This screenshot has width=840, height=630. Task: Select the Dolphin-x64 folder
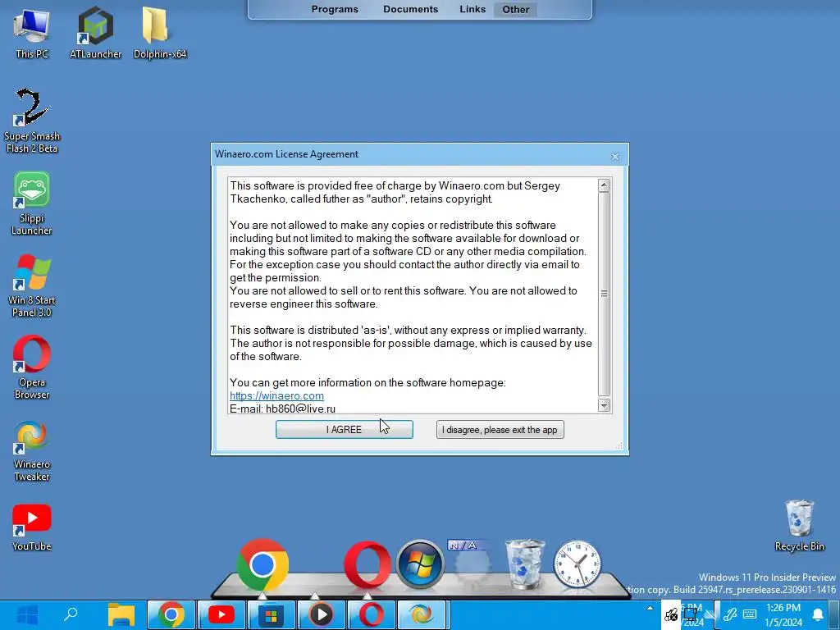click(x=160, y=33)
